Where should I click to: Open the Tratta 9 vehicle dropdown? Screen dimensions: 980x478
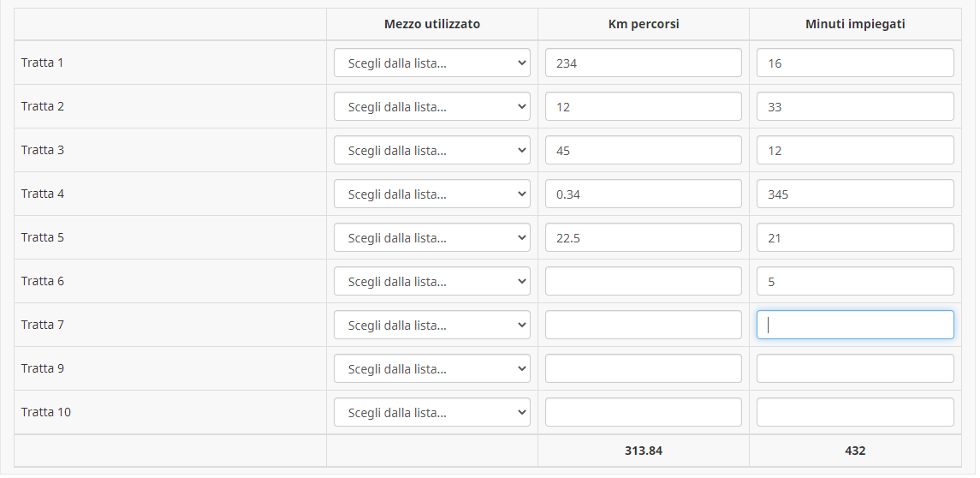click(x=431, y=368)
